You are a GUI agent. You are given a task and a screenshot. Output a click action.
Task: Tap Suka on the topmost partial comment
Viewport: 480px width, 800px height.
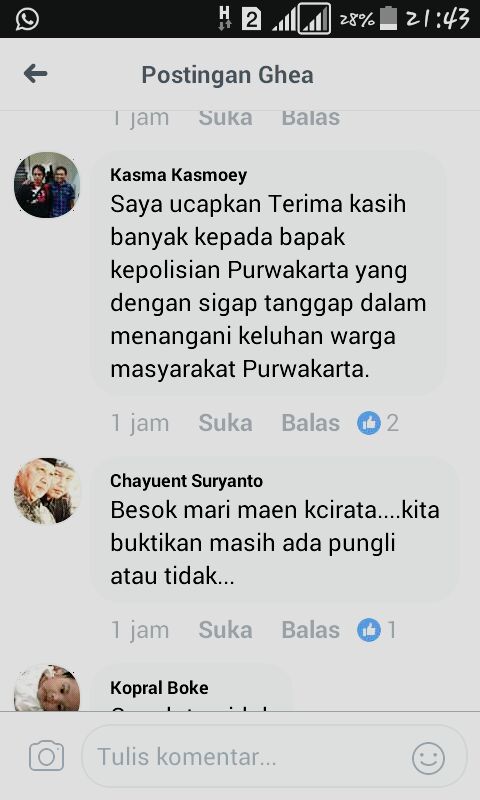(225, 118)
